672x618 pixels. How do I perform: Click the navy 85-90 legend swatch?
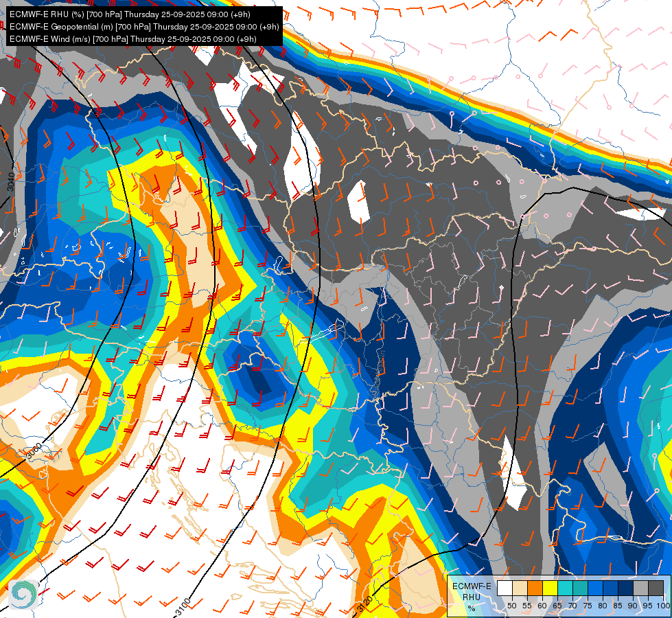[x=626, y=588]
